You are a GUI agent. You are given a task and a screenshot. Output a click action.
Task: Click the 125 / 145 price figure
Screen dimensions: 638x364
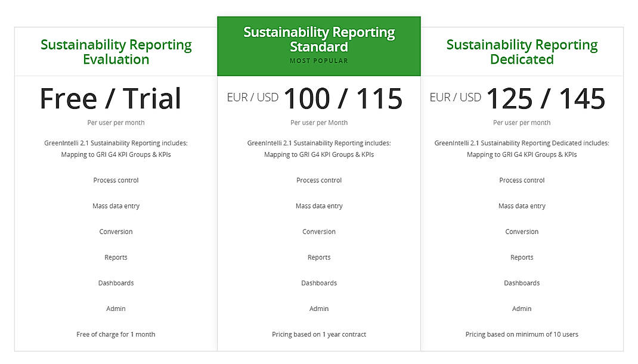pyautogui.click(x=546, y=99)
